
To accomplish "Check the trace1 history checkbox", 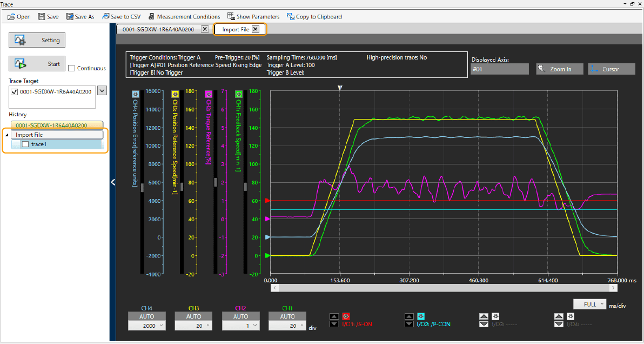I will pos(25,144).
